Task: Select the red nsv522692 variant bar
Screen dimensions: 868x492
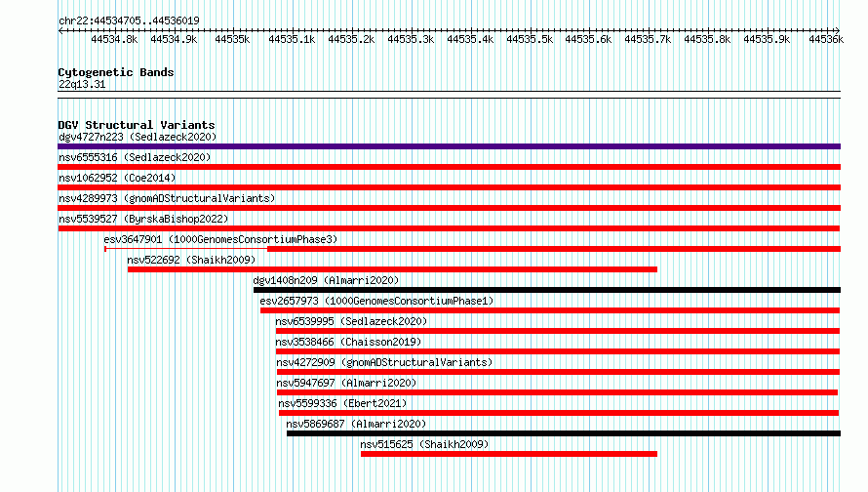Action: coord(392,269)
